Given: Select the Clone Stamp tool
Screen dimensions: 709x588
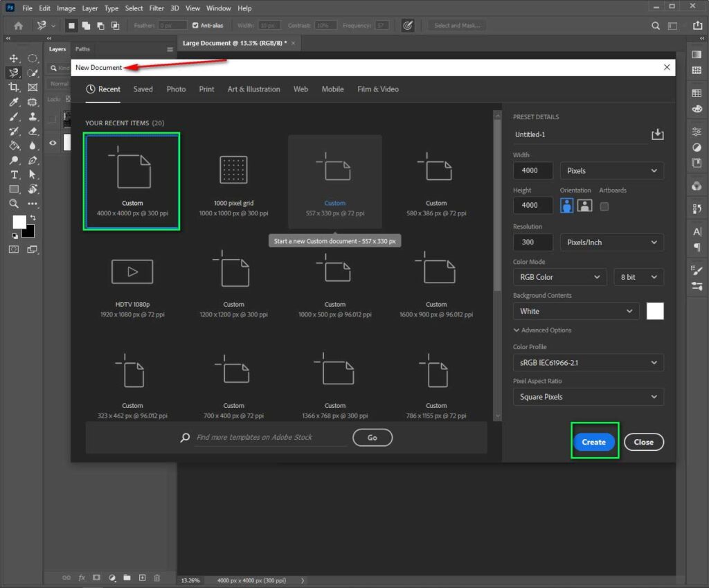Looking at the screenshot, I should (32, 117).
